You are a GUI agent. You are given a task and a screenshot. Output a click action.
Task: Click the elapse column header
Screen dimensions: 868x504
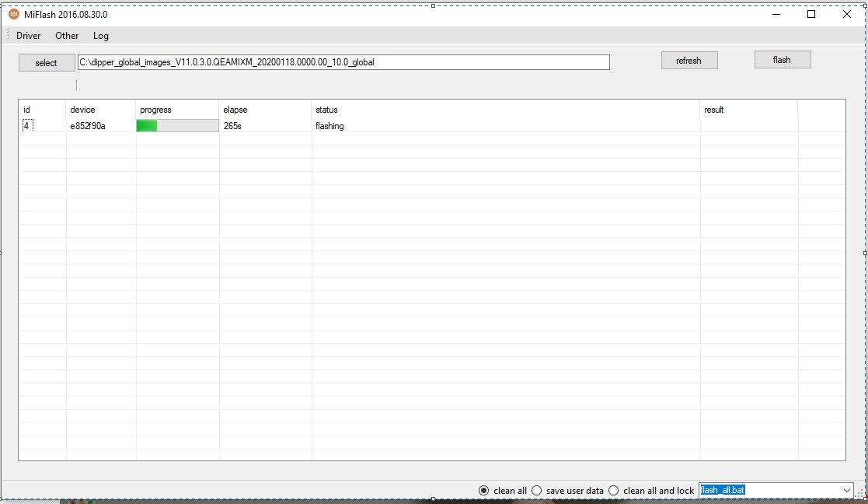point(265,110)
